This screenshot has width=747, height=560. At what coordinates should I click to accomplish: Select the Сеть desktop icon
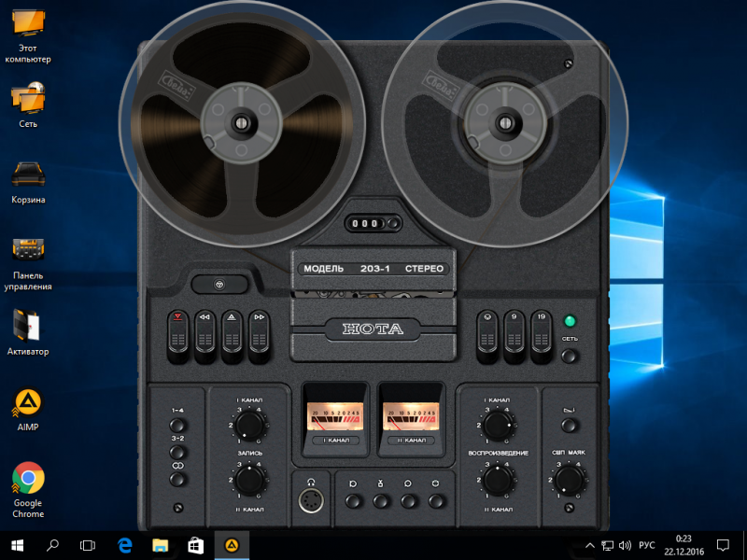pyautogui.click(x=28, y=105)
